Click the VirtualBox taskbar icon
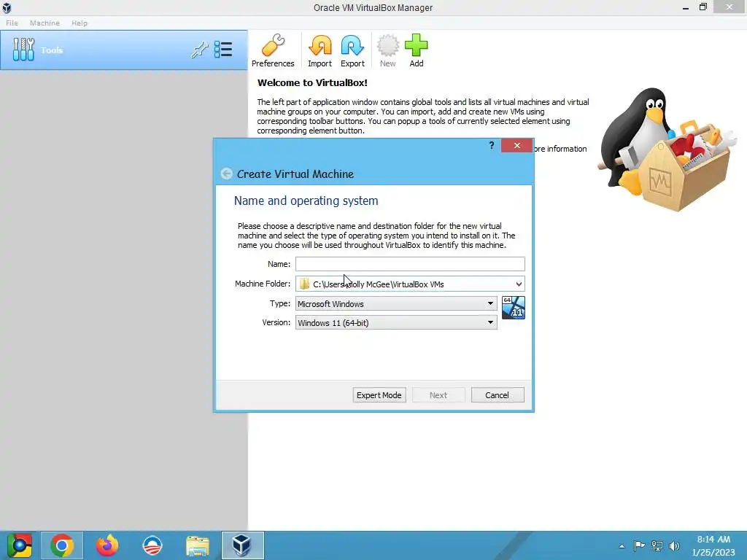 [242, 545]
